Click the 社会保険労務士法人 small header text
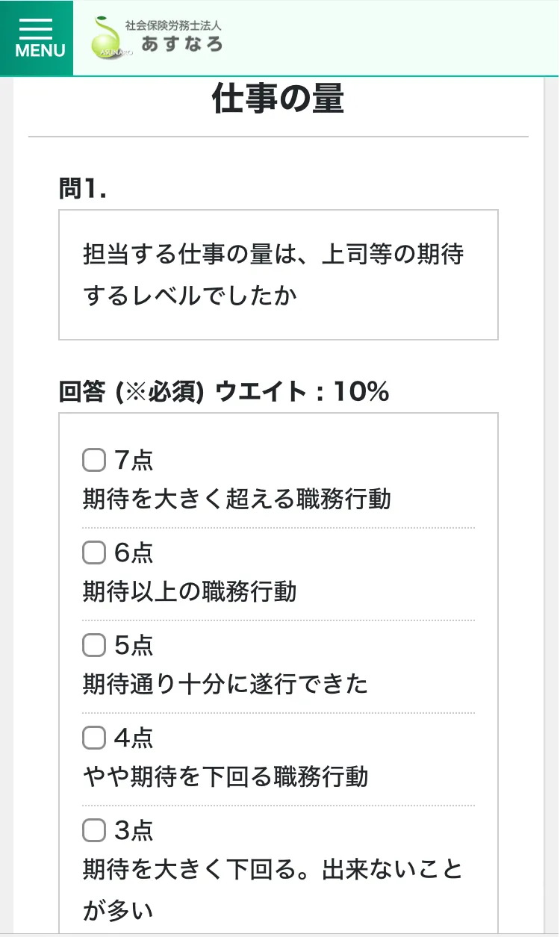This screenshot has height=937, width=560. [x=173, y=25]
